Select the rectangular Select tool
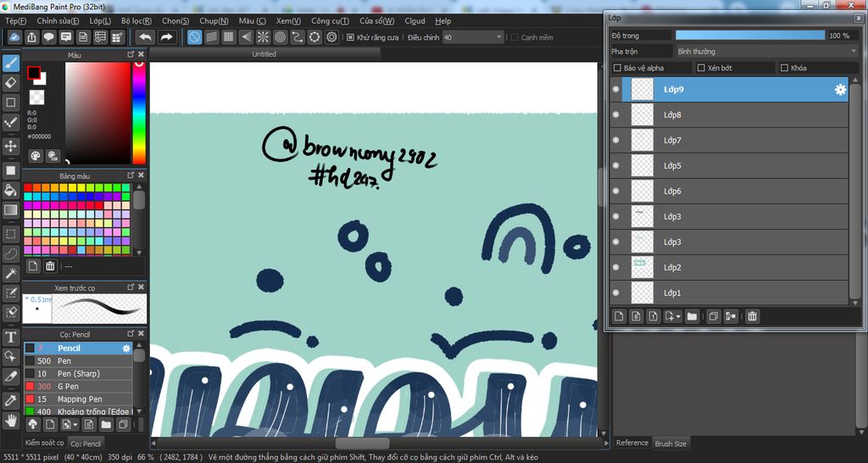Viewport: 868px width, 463px height. (x=10, y=234)
